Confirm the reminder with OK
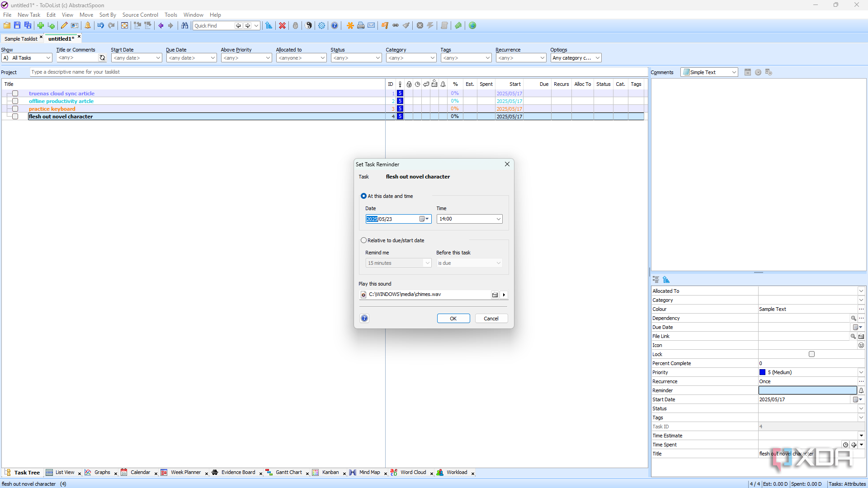868x488 pixels. click(x=453, y=319)
